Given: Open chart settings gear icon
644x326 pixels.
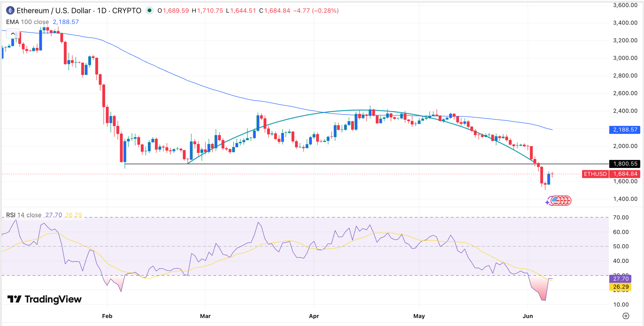Looking at the screenshot, I should click(x=626, y=316).
